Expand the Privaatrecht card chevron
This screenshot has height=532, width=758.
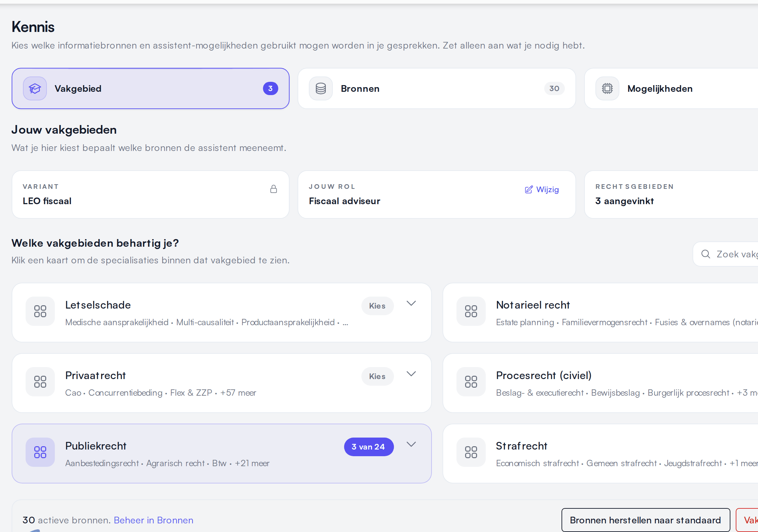tap(411, 374)
